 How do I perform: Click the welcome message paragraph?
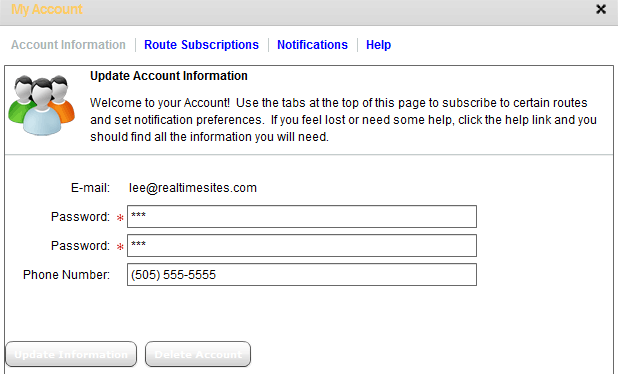pos(343,120)
